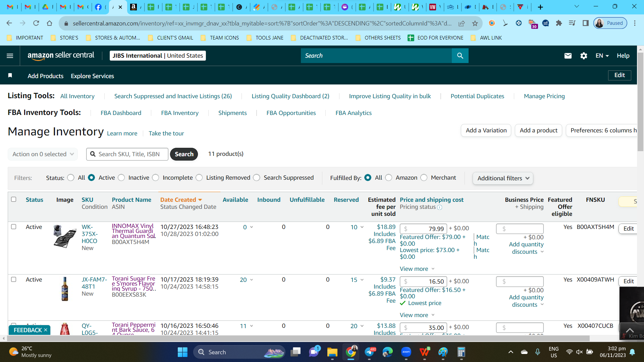Open the EN language dropdown
Image resolution: width=644 pixels, height=362 pixels.
pyautogui.click(x=602, y=56)
